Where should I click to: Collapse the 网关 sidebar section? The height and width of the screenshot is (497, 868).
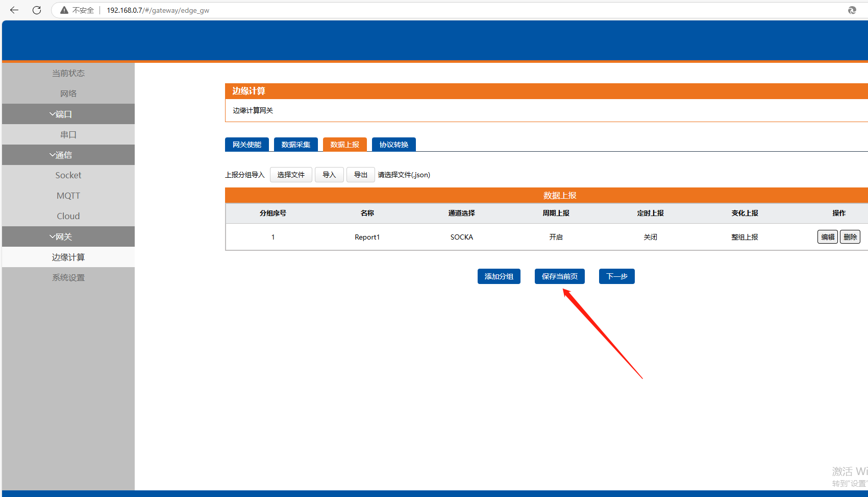click(68, 236)
